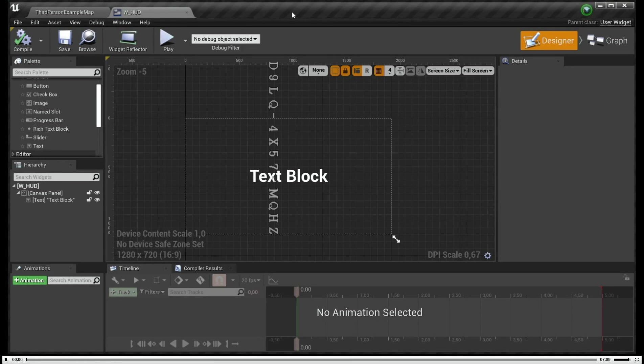
Task: Open the grid snap size 4 dropdown
Action: (390, 71)
